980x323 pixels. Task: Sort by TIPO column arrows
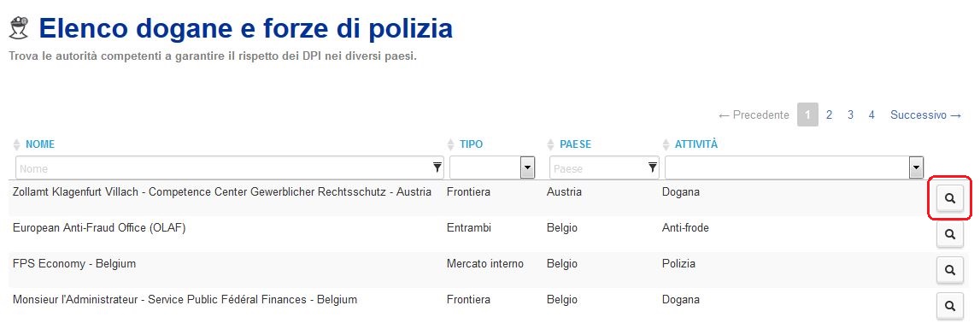coord(453,144)
